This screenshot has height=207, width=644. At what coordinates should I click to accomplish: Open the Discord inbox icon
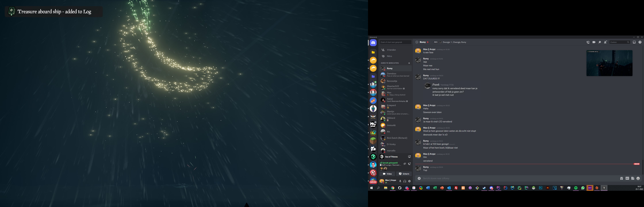point(634,42)
